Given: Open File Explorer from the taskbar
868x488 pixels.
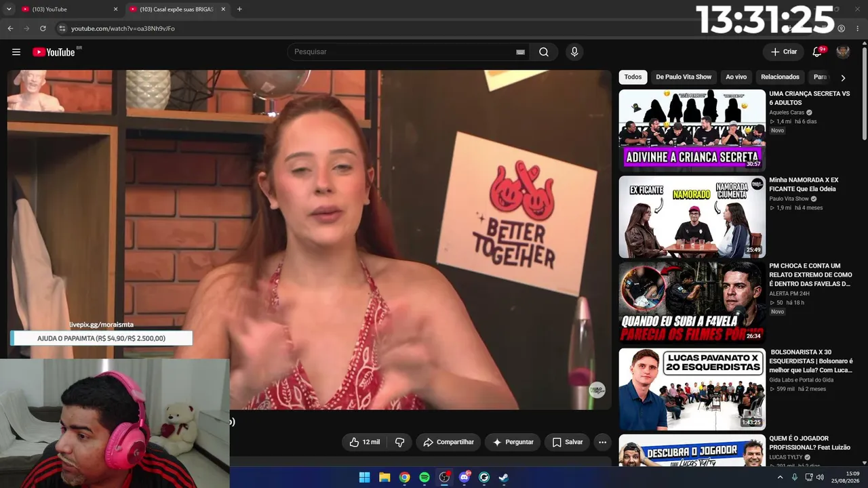Looking at the screenshot, I should [x=384, y=477].
